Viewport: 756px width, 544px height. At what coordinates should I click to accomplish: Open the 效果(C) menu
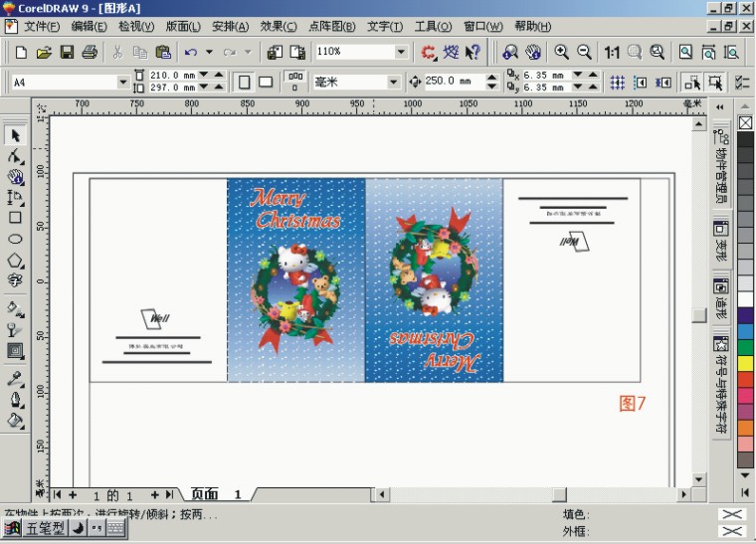click(279, 27)
